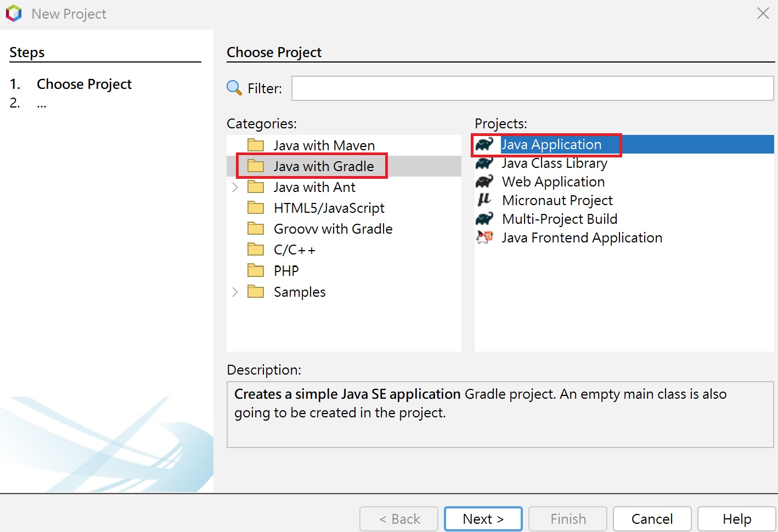The width and height of the screenshot is (778, 532).
Task: Click the Choose Project step in Steps list
Action: point(84,84)
